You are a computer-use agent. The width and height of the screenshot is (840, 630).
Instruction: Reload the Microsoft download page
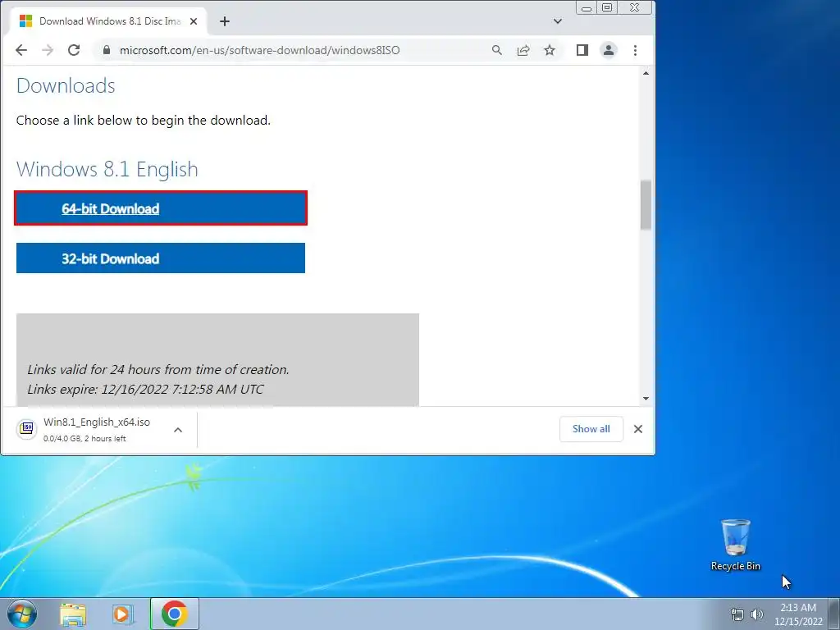[x=74, y=50]
